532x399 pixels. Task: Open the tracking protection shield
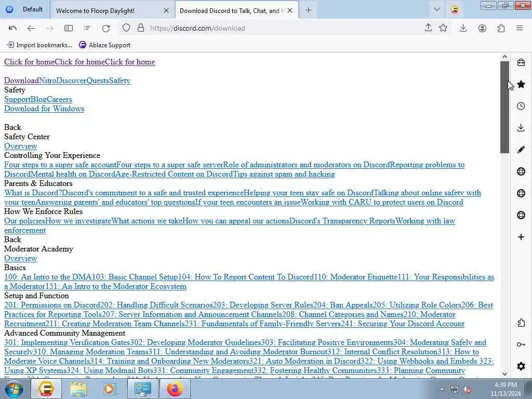click(126, 28)
